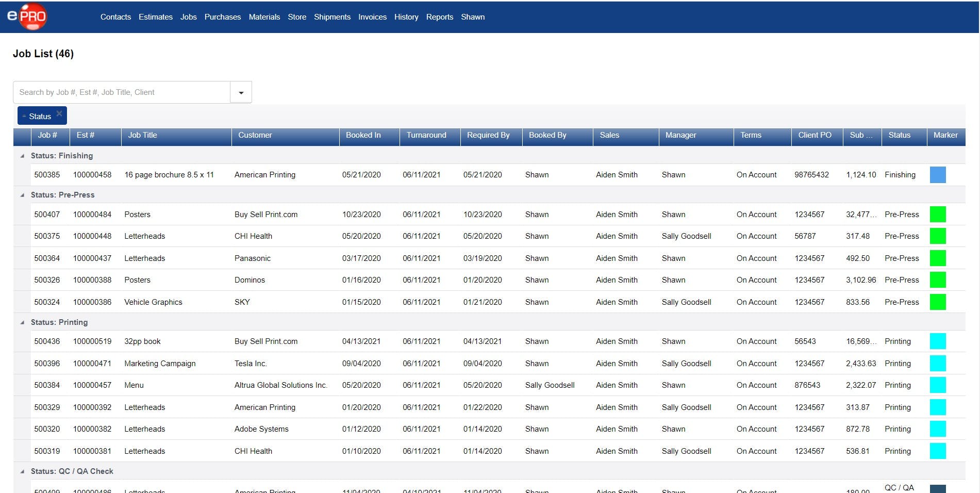Sort by the Job Title column header
Viewport: 980px width, 493px height.
coord(143,135)
